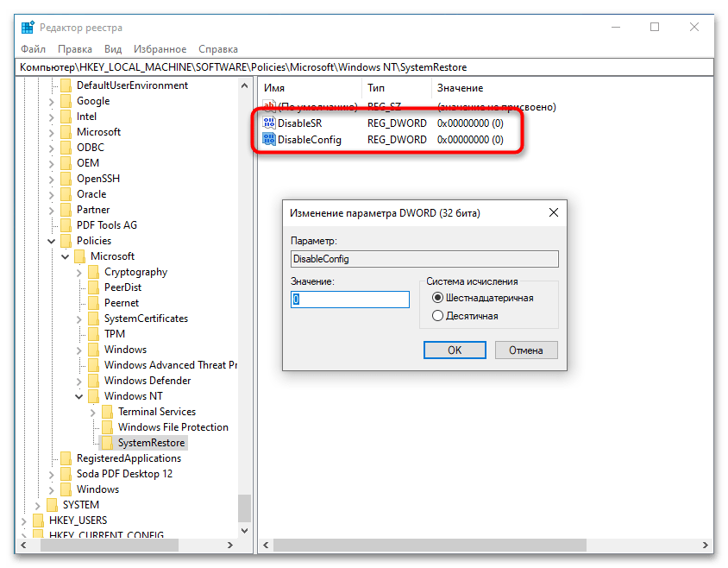The width and height of the screenshot is (728, 568).
Task: Select the DisableConfig DWORD value icon
Action: pyautogui.click(x=269, y=140)
